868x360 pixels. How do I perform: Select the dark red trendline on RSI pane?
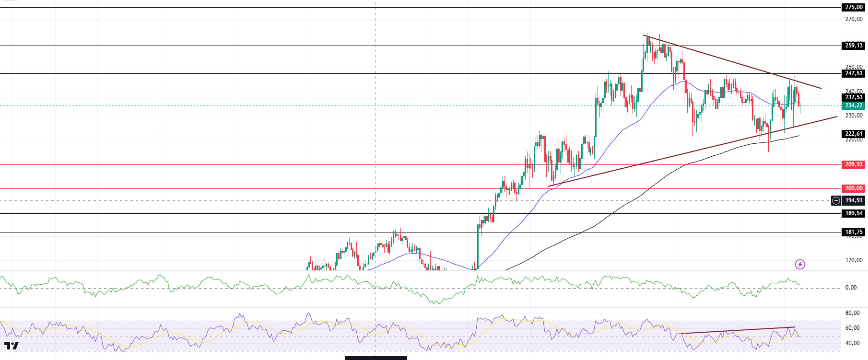(x=739, y=330)
